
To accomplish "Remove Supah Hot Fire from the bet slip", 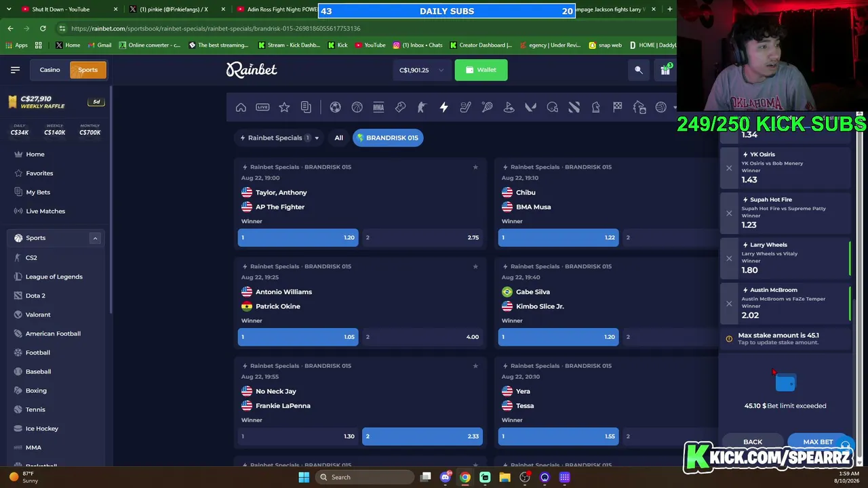I will (x=729, y=213).
